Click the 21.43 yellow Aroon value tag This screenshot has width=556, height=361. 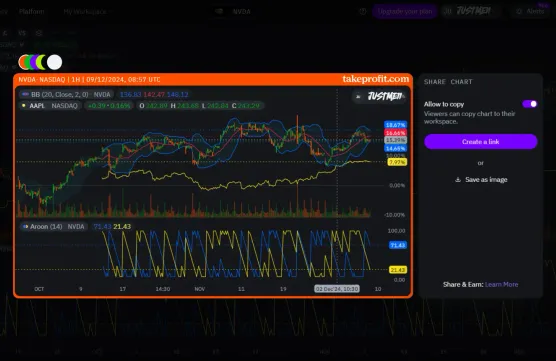point(397,270)
